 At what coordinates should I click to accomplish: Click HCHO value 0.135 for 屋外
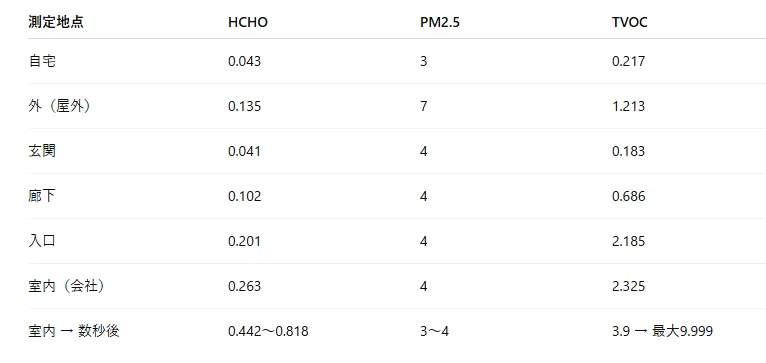(x=244, y=107)
